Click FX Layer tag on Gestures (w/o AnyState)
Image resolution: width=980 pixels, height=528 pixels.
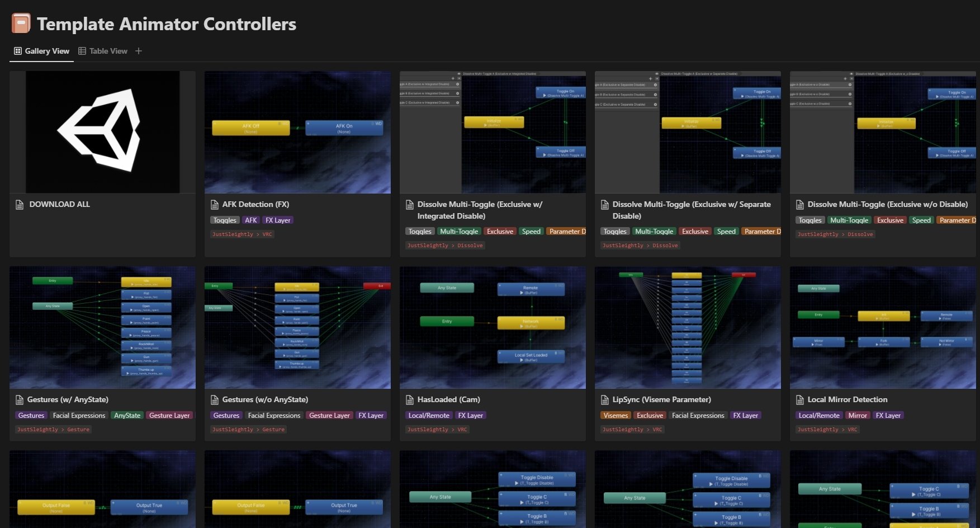click(371, 415)
